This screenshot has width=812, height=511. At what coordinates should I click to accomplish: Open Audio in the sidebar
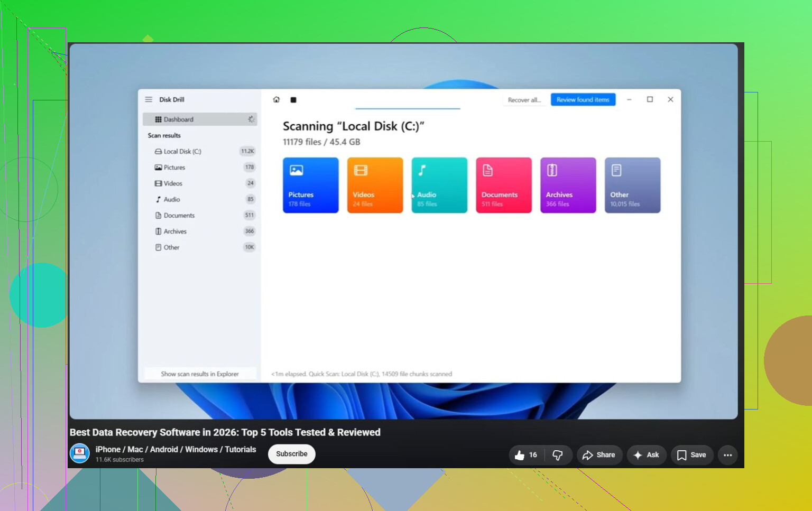pyautogui.click(x=200, y=199)
